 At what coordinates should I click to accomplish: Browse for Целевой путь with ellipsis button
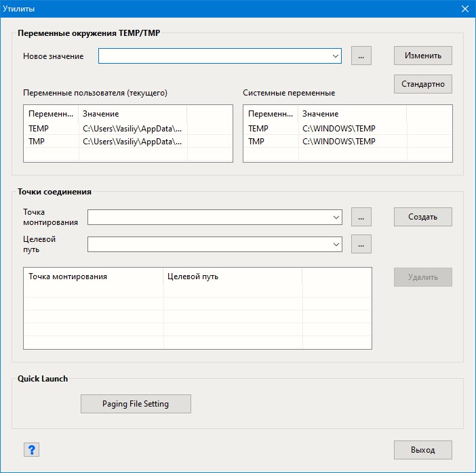tap(361, 244)
